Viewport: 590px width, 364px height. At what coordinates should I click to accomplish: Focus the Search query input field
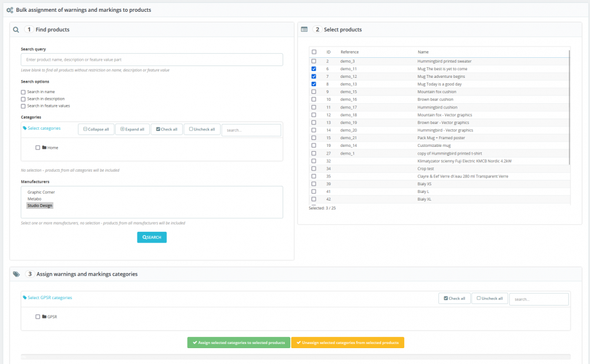click(x=152, y=60)
